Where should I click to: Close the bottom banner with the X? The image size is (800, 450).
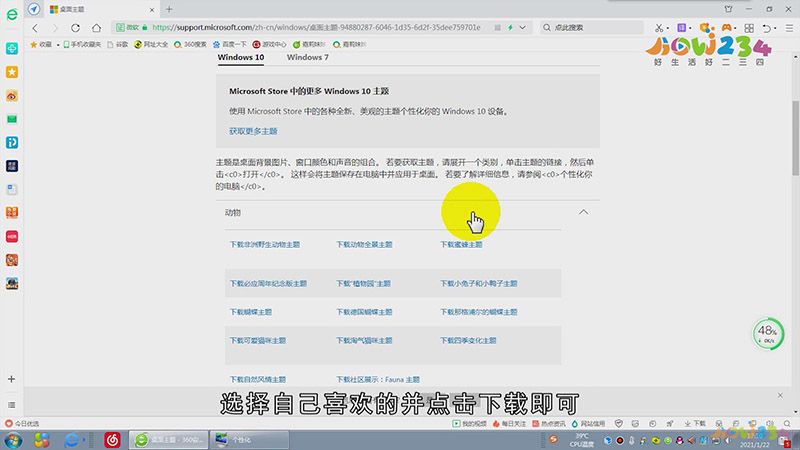click(780, 395)
